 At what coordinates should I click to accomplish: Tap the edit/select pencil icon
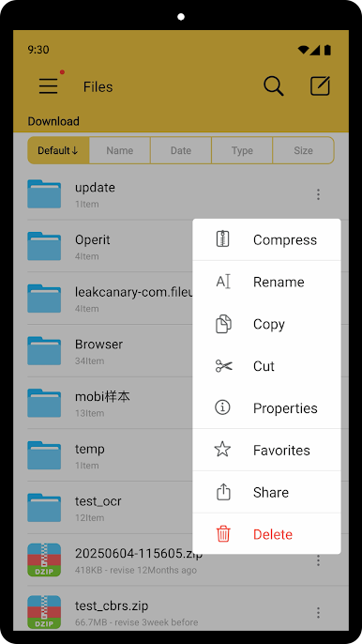pyautogui.click(x=320, y=86)
